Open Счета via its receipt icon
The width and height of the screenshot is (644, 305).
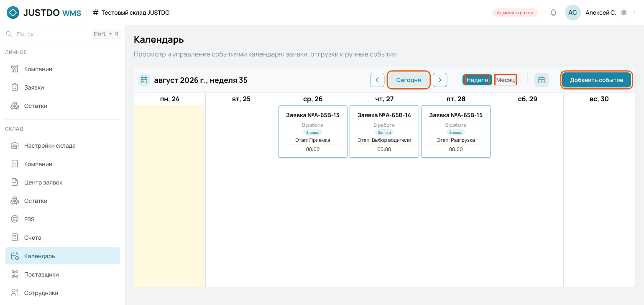(15, 238)
